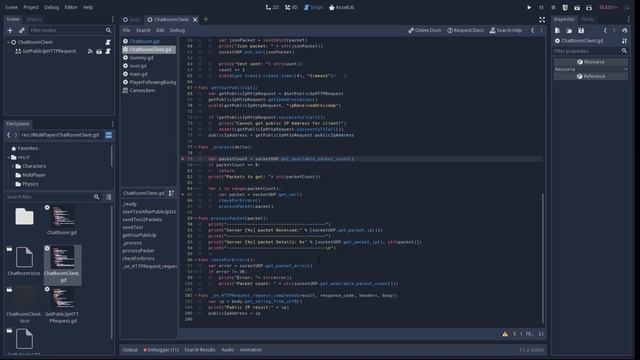
Task: Add a new scene tab
Action: [206, 19]
